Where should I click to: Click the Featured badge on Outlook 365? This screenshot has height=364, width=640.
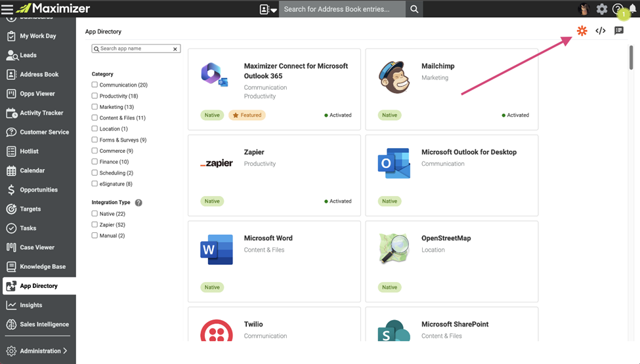(247, 115)
